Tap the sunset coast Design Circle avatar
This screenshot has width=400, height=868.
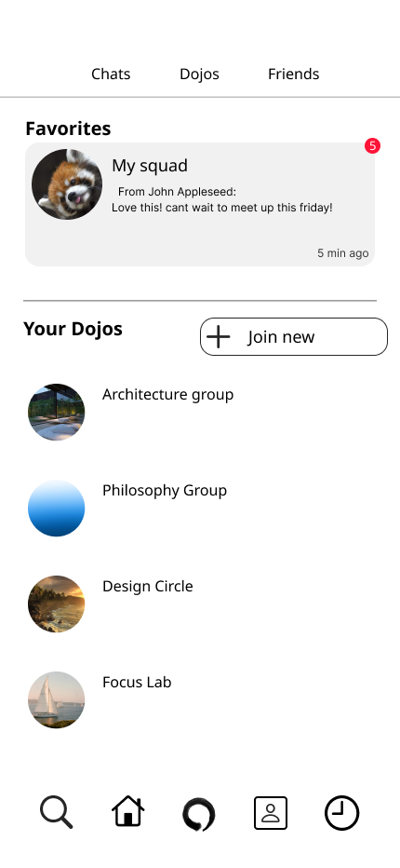click(57, 604)
